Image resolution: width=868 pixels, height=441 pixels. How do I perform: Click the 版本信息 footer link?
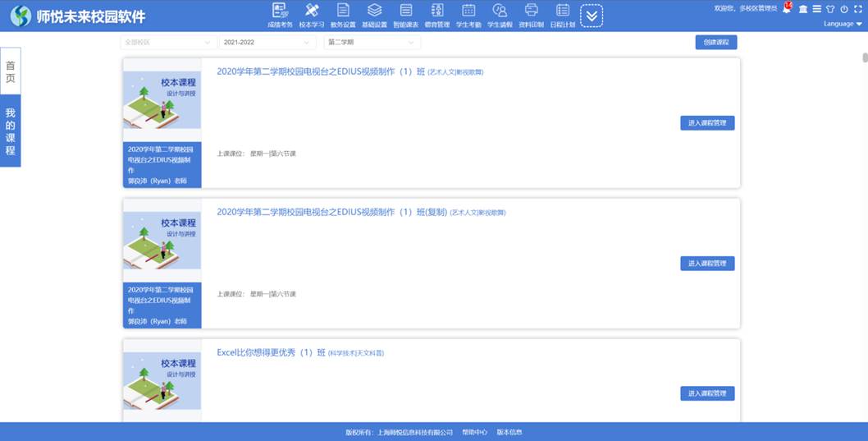pyautogui.click(x=509, y=432)
